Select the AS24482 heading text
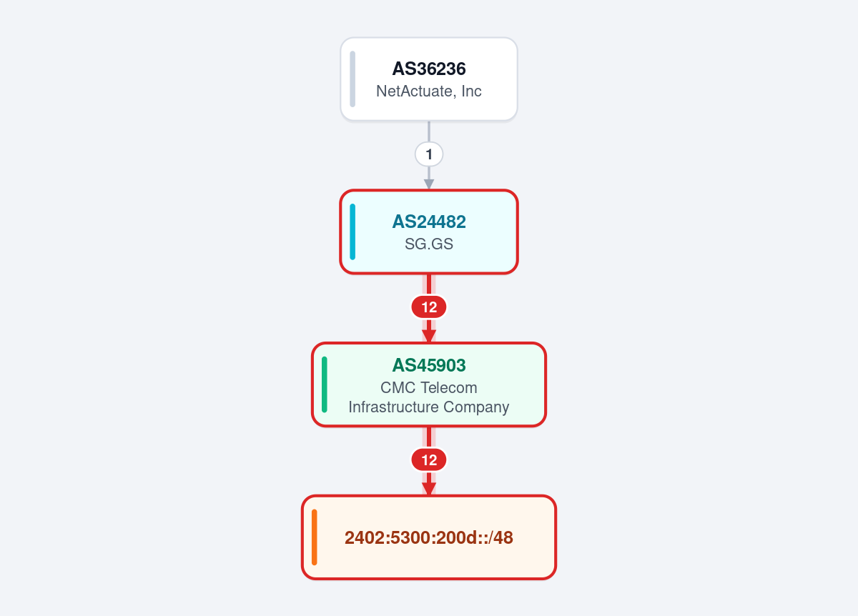858x616 pixels. click(429, 222)
